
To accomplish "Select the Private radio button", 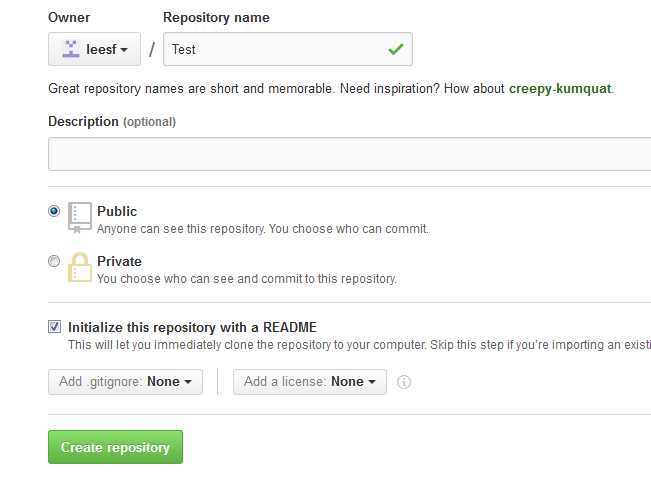I will (x=54, y=261).
